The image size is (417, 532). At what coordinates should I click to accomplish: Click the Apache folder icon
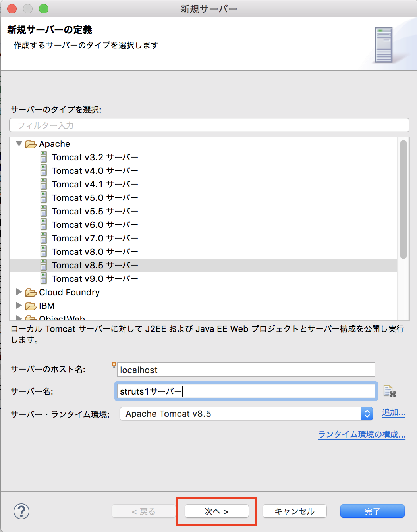point(31,144)
